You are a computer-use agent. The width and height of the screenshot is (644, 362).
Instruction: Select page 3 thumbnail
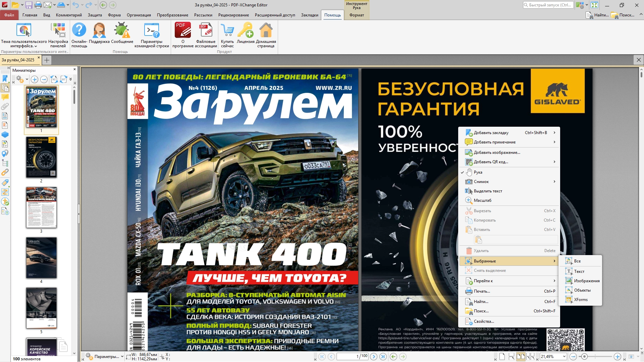41,207
